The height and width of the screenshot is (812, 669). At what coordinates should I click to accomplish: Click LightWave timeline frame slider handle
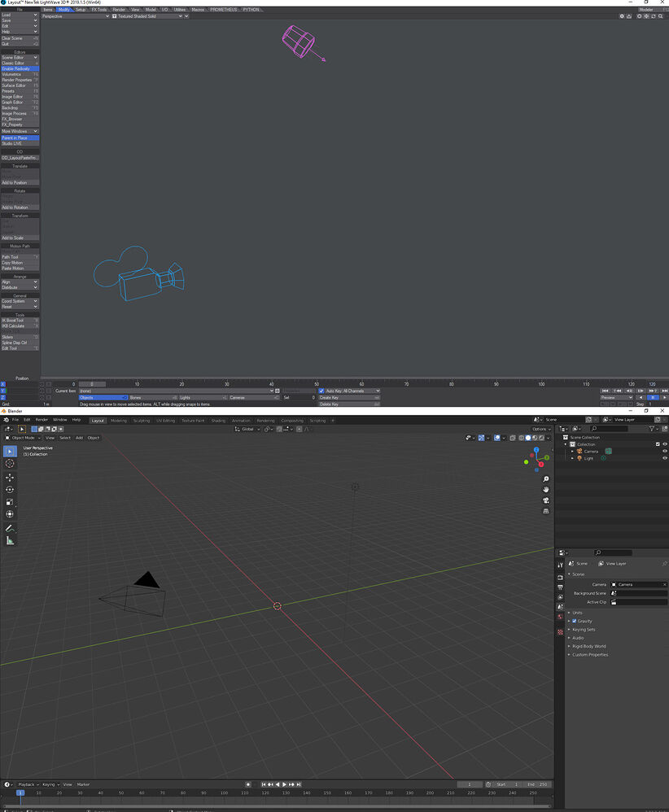[92, 384]
